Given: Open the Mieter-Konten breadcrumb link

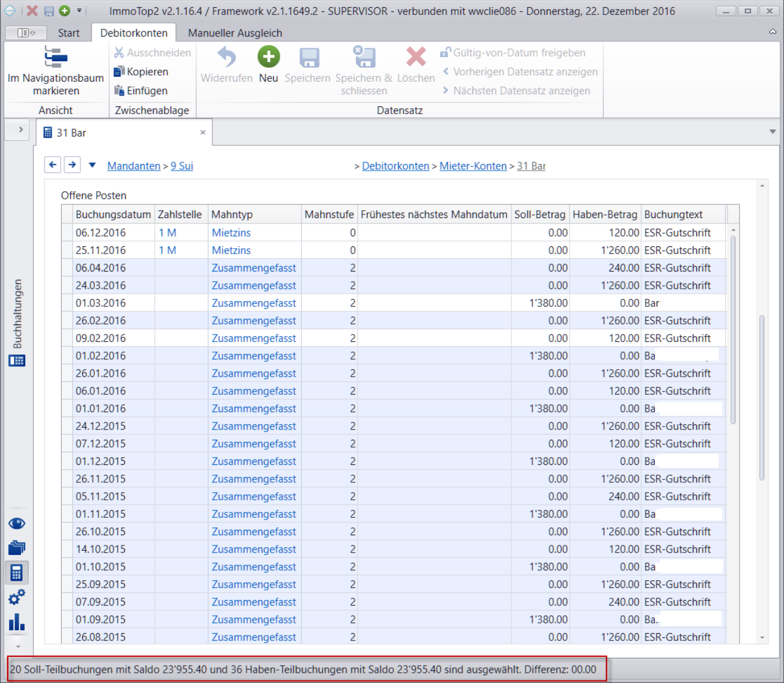Looking at the screenshot, I should (x=473, y=166).
